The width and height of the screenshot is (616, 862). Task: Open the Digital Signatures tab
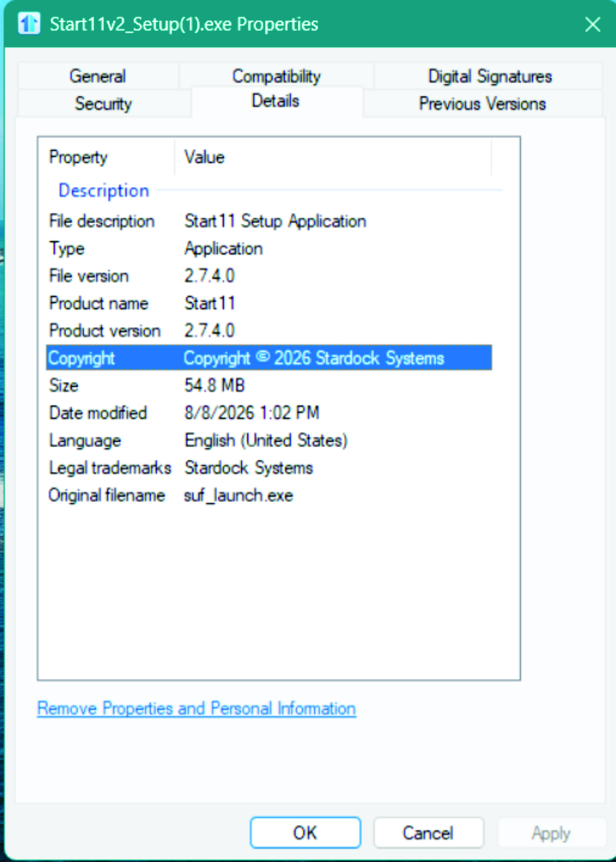tap(490, 76)
